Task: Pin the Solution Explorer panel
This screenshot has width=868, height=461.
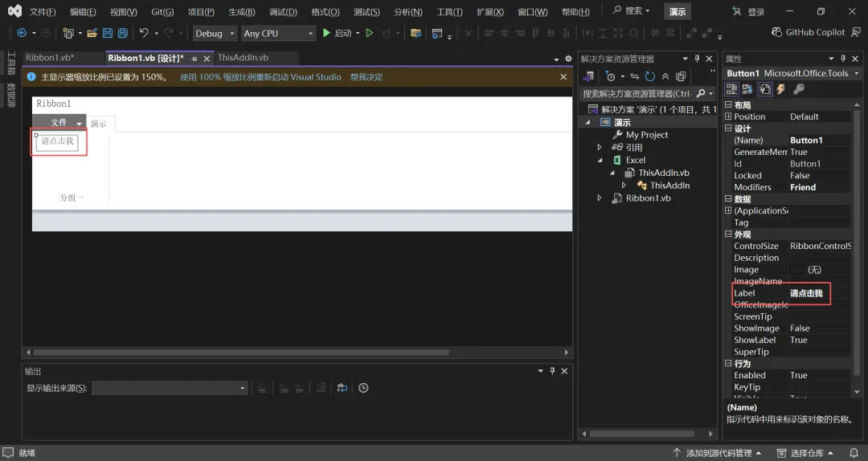Action: (x=697, y=59)
